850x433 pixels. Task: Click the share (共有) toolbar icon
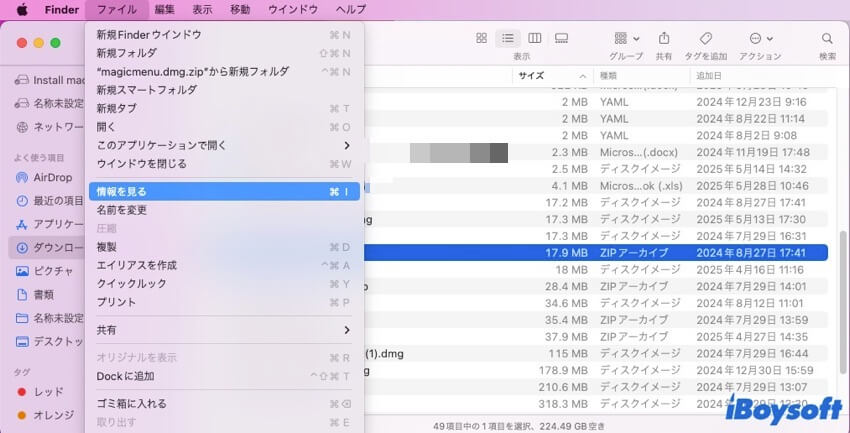tap(663, 38)
